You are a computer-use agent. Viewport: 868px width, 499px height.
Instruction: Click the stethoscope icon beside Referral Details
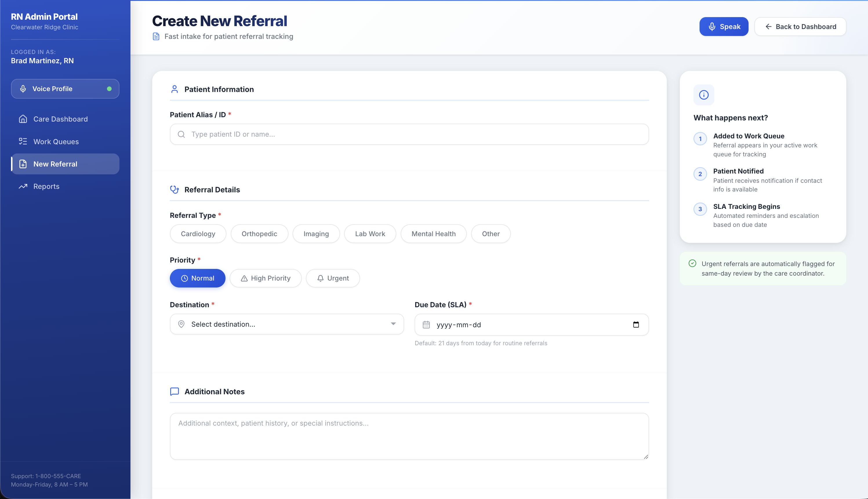175,189
